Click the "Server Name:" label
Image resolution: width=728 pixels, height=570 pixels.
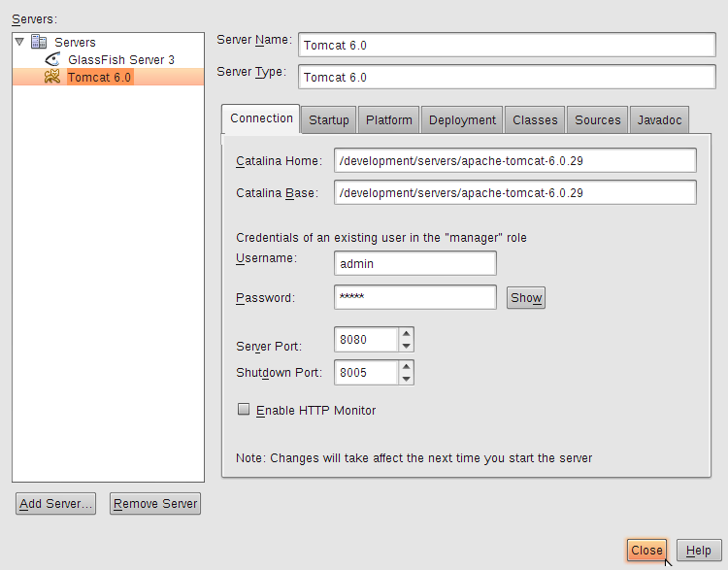[254, 40]
